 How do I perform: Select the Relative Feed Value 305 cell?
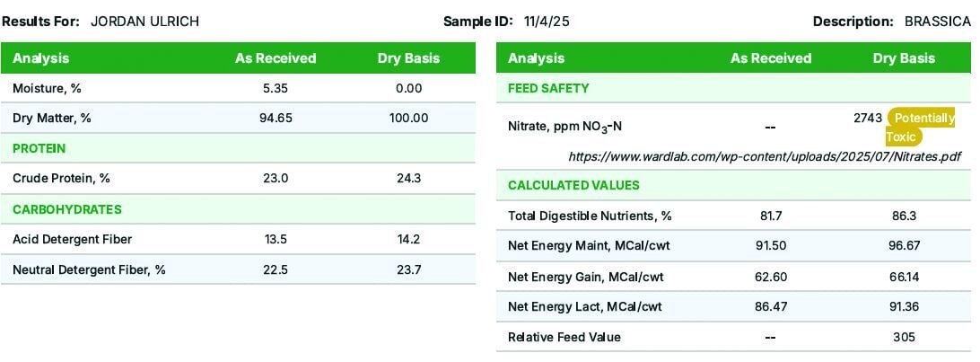[904, 337]
